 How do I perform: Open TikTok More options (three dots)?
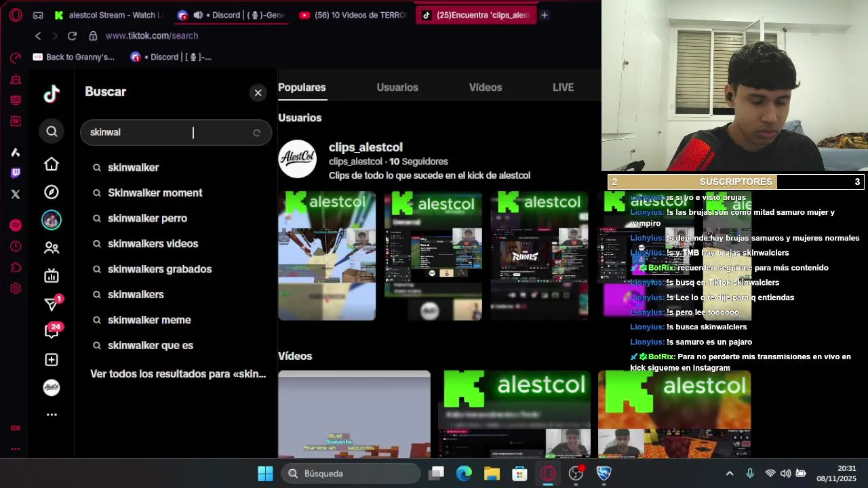[52, 414]
